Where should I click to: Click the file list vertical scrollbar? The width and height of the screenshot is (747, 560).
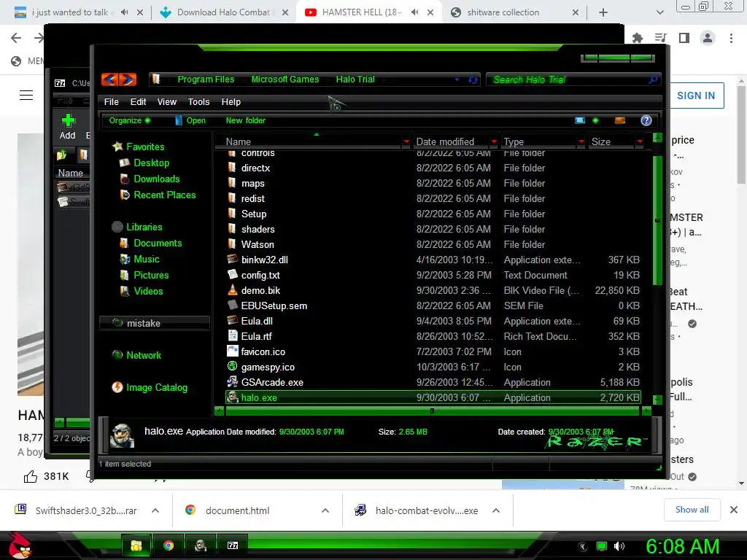(657, 219)
